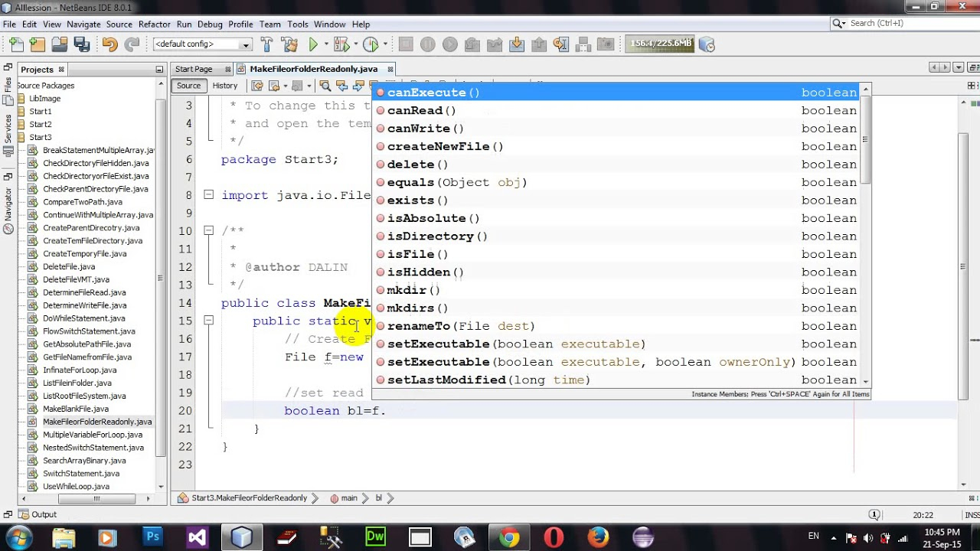Switch to the Source view button
Viewport: 980px width, 551px height.
(188, 86)
